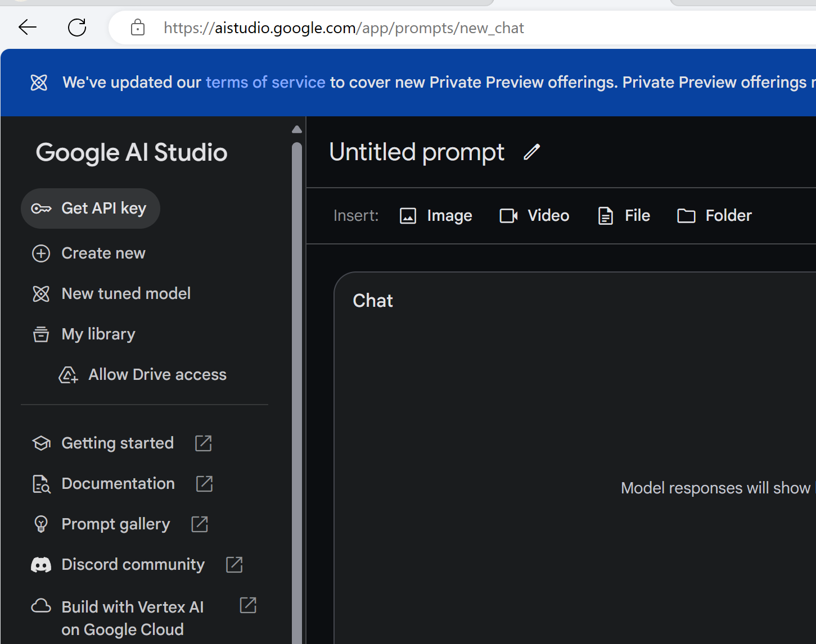Insert a File into the prompt
Image resolution: width=816 pixels, height=644 pixels.
coord(624,216)
